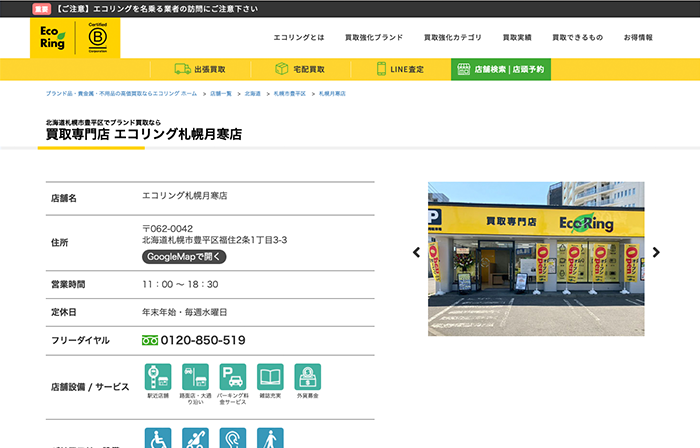The image size is (700, 448).
Task: Click the Certified B Corporation badge
Action: click(98, 37)
